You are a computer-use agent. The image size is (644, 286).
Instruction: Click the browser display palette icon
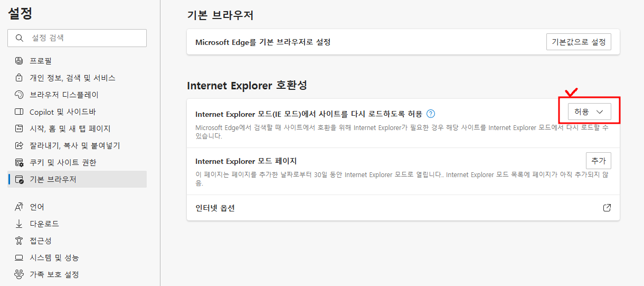pos(20,95)
